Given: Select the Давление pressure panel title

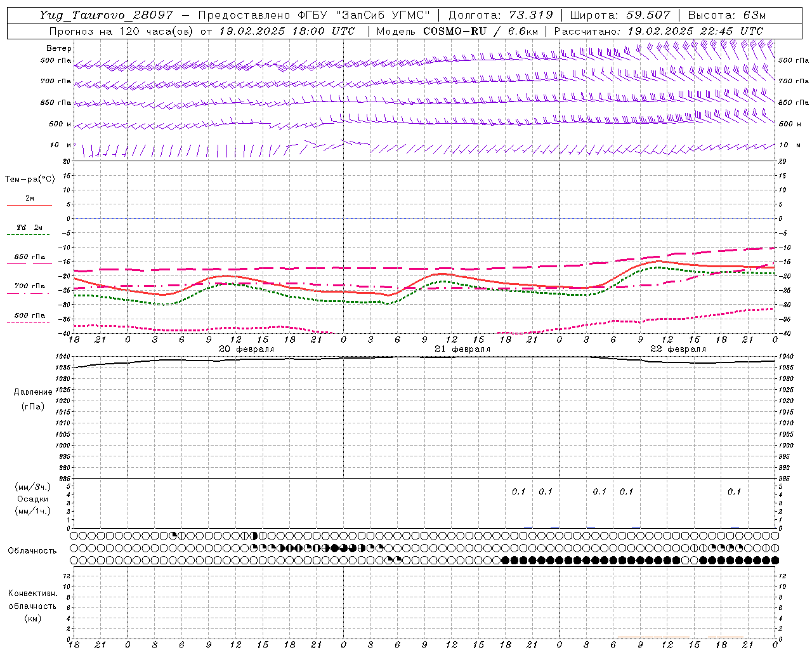Looking at the screenshot, I should click(x=33, y=392).
